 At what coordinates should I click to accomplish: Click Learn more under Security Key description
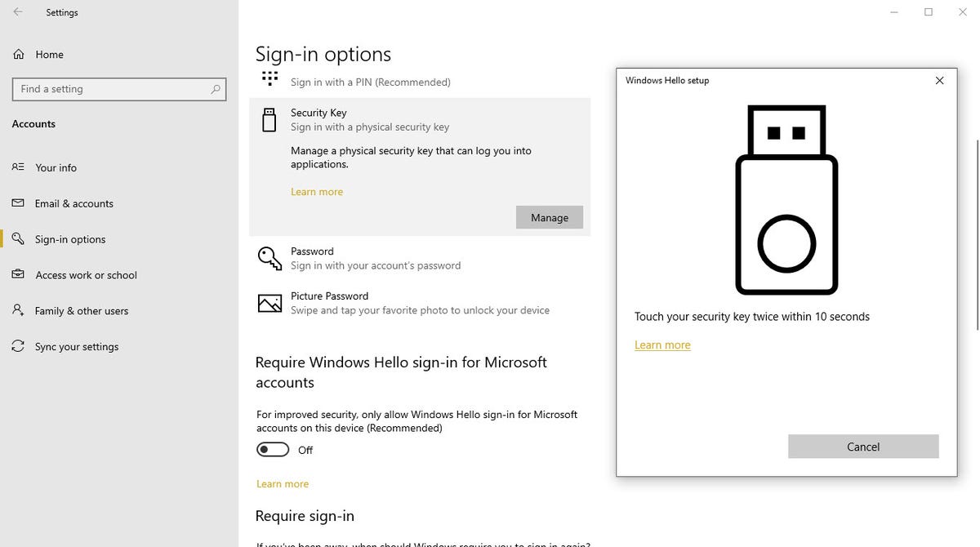pyautogui.click(x=317, y=192)
